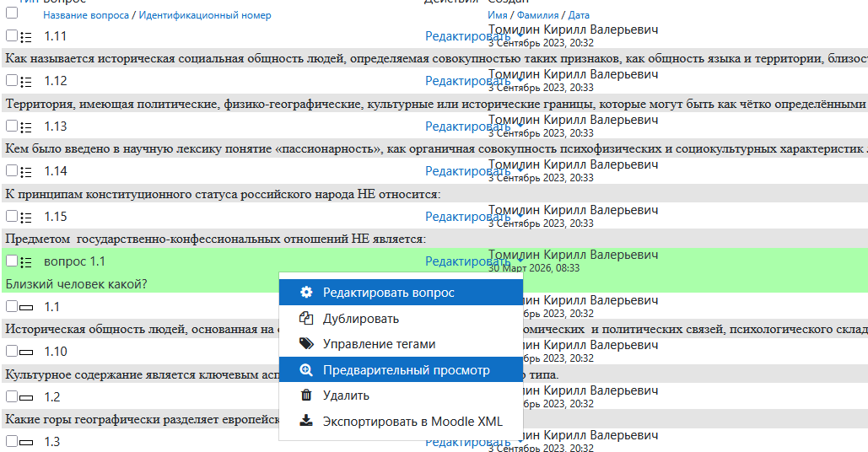This screenshot has width=868, height=452.
Task: Click the multiple-choice type icon for вопрос 1.1
Action: point(26,262)
